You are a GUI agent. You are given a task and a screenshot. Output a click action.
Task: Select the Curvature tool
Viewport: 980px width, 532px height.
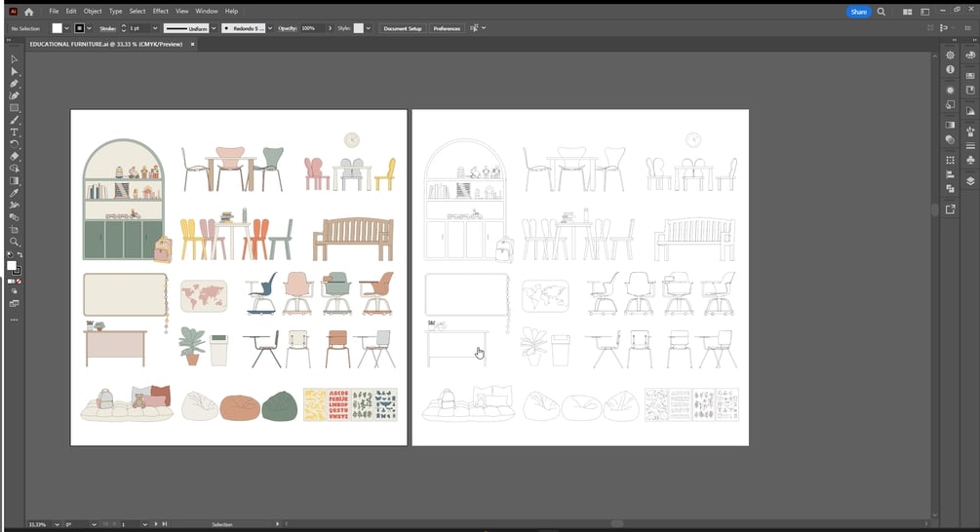(14, 95)
